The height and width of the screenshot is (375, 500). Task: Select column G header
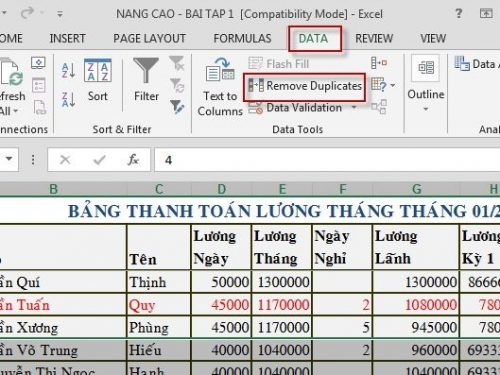(x=416, y=189)
